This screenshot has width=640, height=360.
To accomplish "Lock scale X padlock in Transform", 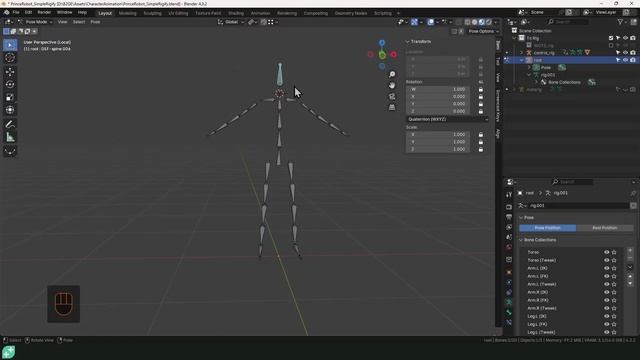I will point(481,135).
